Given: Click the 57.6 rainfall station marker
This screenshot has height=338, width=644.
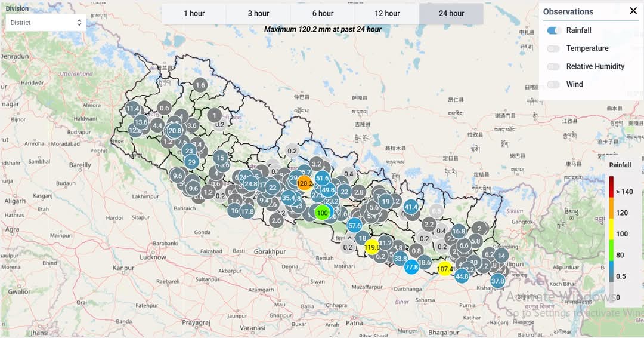Looking at the screenshot, I should pos(355,225).
